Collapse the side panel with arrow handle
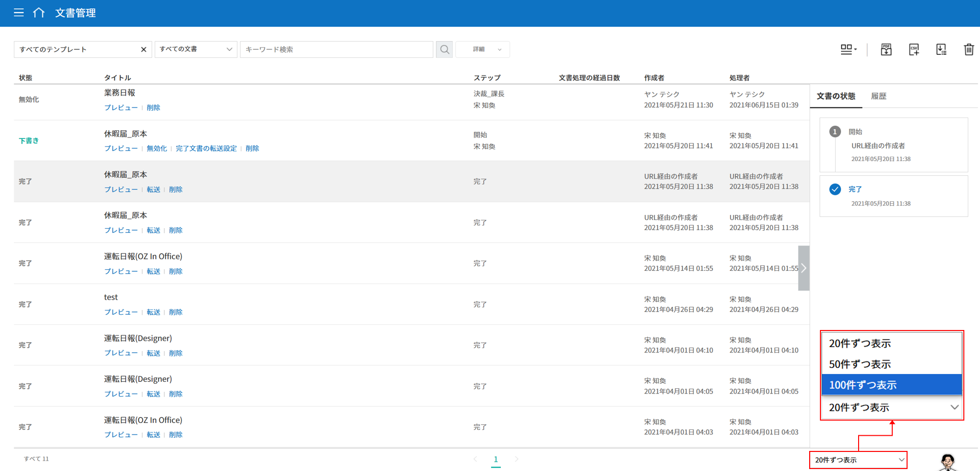Screen dimensions: 980x471 pos(803,268)
